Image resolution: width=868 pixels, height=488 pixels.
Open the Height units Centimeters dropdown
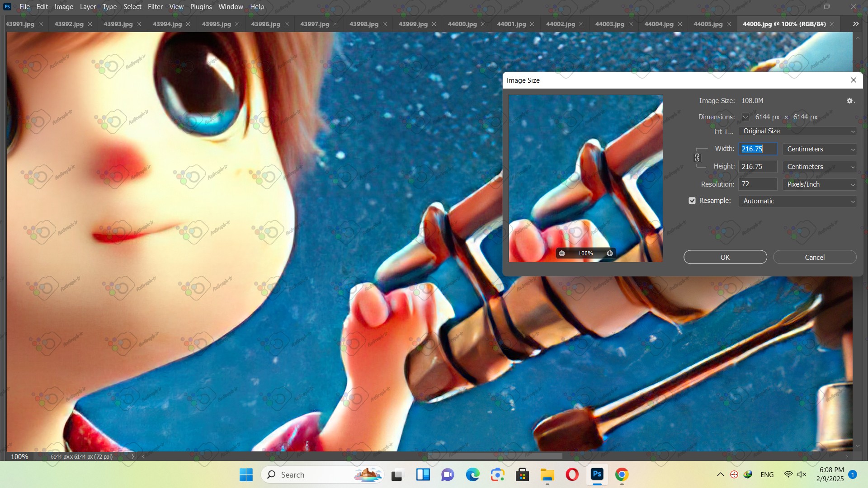(820, 167)
